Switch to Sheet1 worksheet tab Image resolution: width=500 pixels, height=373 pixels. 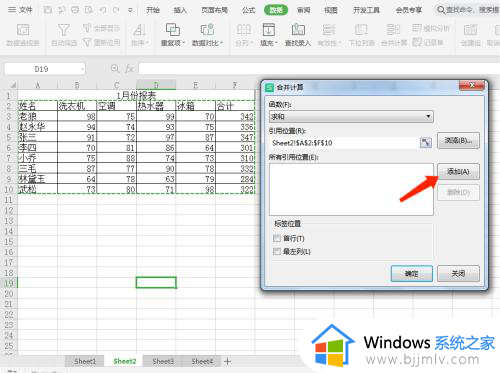(x=85, y=361)
